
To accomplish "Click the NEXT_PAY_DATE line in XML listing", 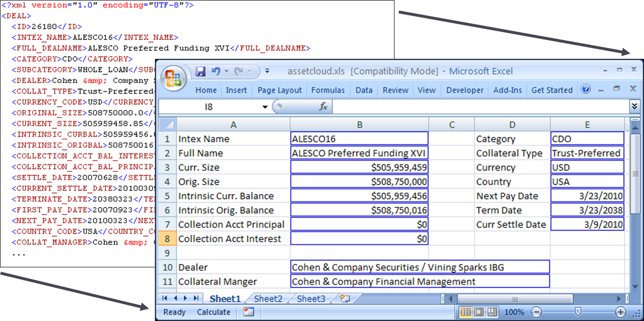I will click(x=84, y=221).
